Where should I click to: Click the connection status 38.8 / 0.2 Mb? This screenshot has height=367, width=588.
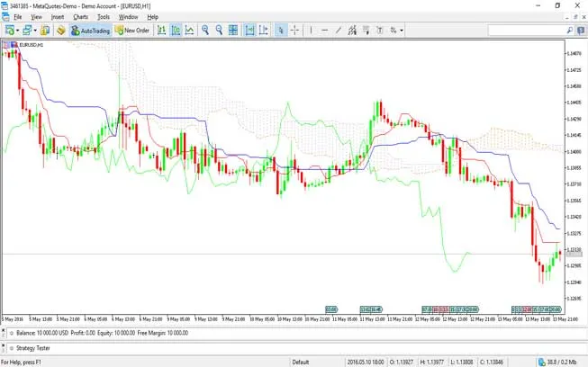pos(557,363)
